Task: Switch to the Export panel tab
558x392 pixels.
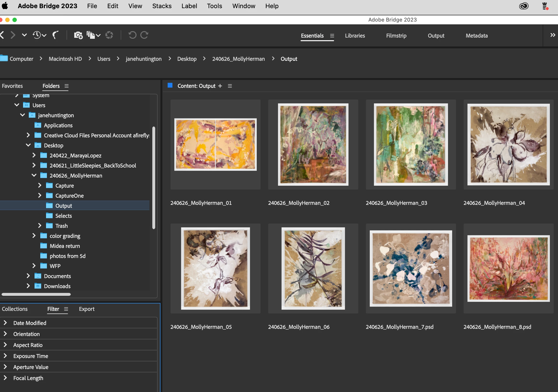Action: pos(86,309)
